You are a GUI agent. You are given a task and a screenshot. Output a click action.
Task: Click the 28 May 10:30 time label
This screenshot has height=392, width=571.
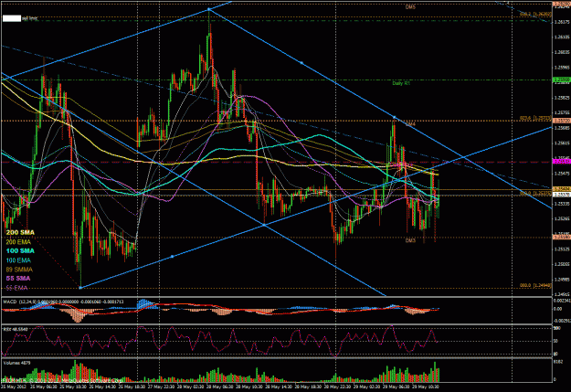[248, 387]
